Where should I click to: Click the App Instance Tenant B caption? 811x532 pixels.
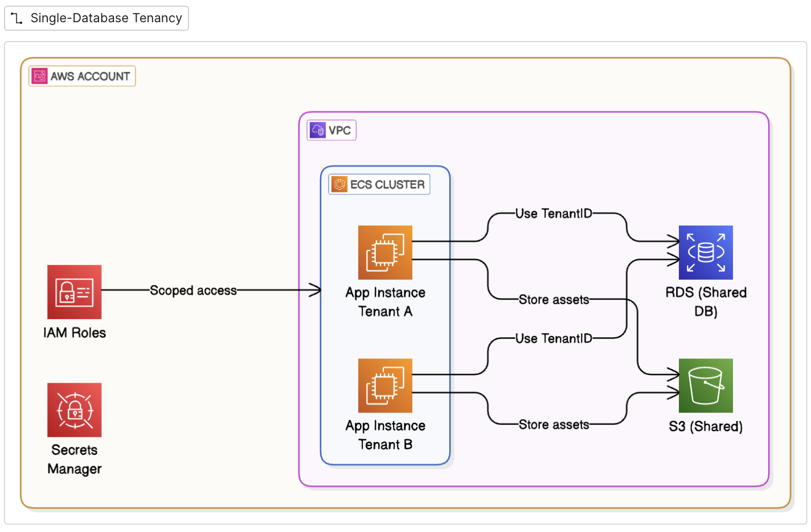point(386,435)
